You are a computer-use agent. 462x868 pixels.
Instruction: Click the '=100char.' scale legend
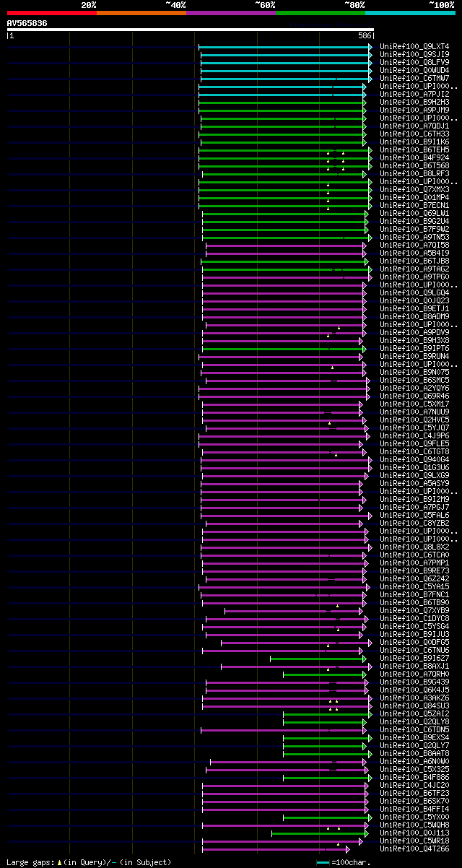click(344, 862)
